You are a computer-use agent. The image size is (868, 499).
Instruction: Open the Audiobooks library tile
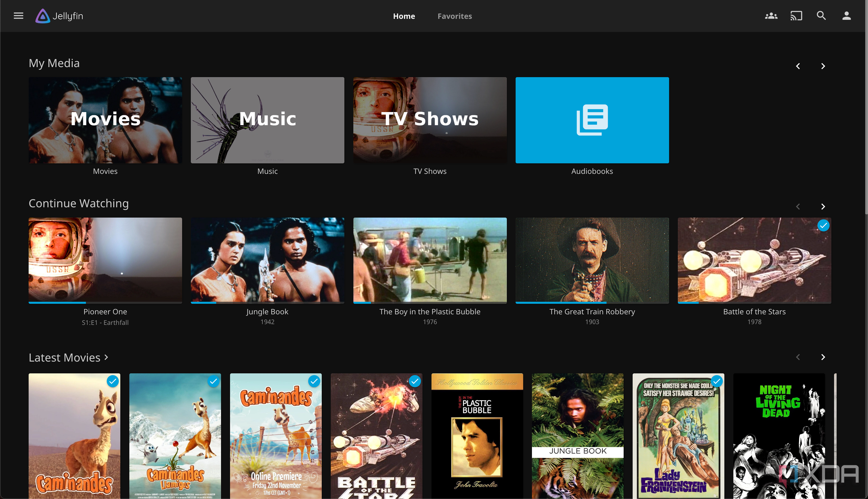pyautogui.click(x=592, y=120)
